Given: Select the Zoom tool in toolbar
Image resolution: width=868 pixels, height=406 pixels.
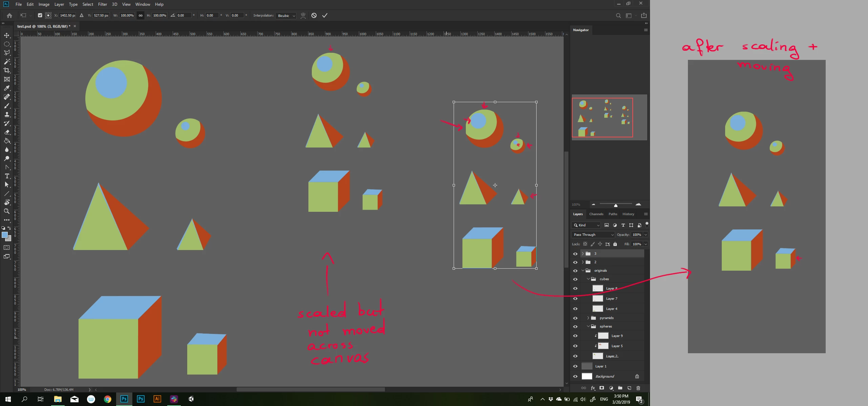Looking at the screenshot, I should (7, 211).
